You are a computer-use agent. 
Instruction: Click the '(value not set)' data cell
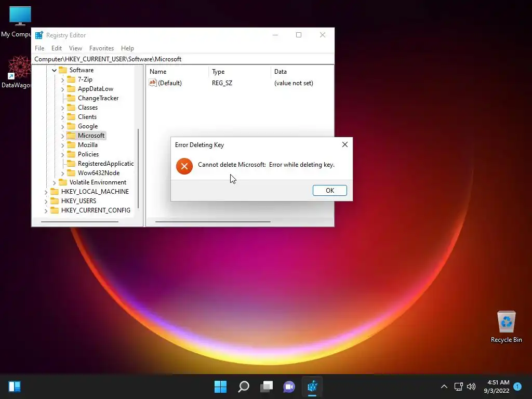coord(294,83)
